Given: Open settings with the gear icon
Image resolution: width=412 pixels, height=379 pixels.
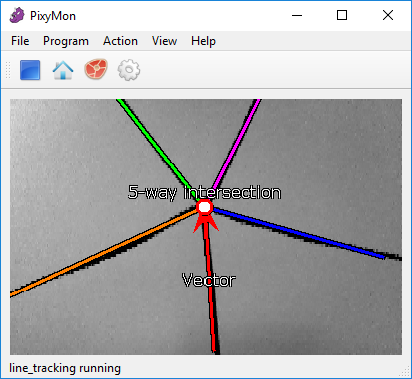Looking at the screenshot, I should coord(129,70).
